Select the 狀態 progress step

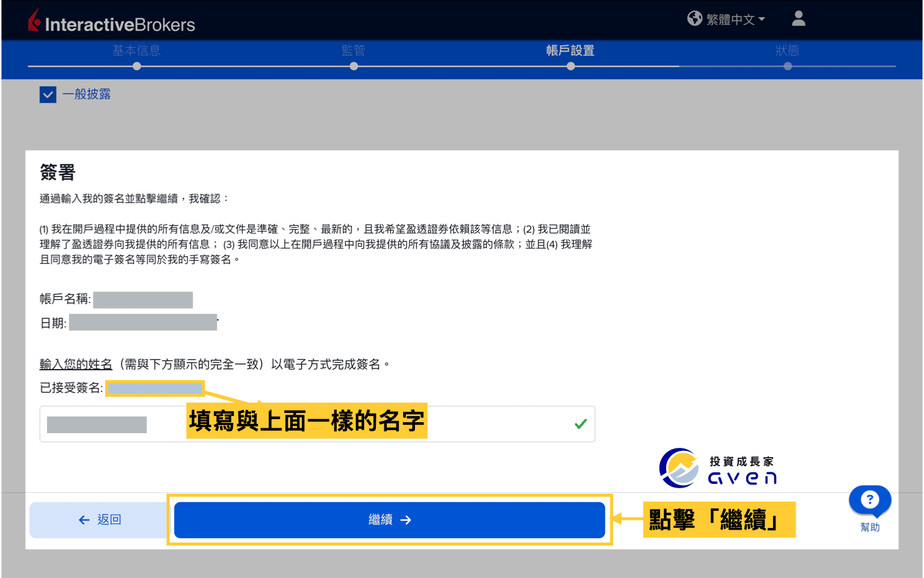click(x=788, y=51)
